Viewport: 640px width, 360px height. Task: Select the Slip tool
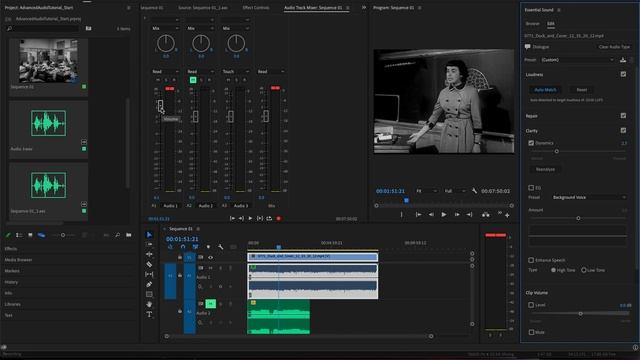click(x=149, y=274)
